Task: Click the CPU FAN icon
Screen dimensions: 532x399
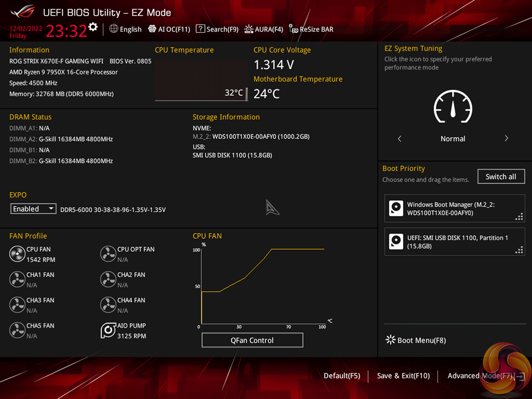Action: pos(17,254)
